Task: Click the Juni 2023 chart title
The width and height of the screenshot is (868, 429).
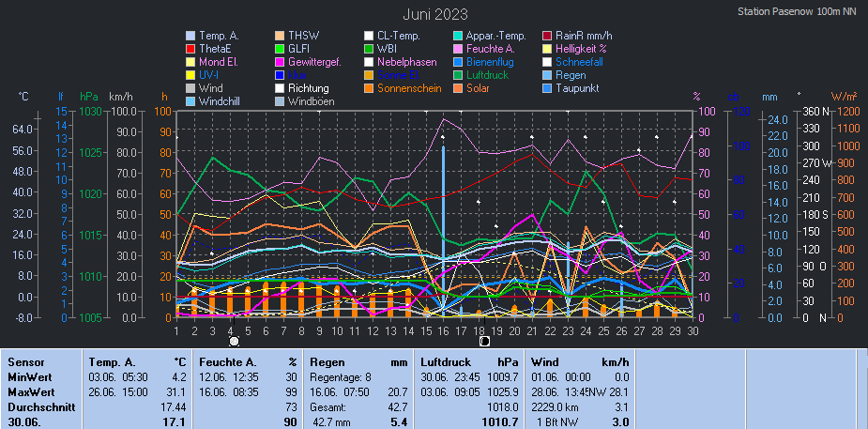Action: (434, 14)
